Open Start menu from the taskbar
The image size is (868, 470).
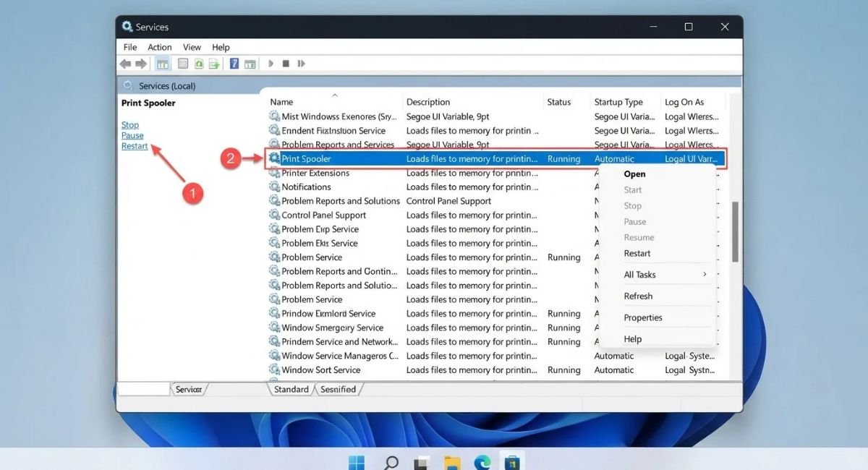[357, 462]
